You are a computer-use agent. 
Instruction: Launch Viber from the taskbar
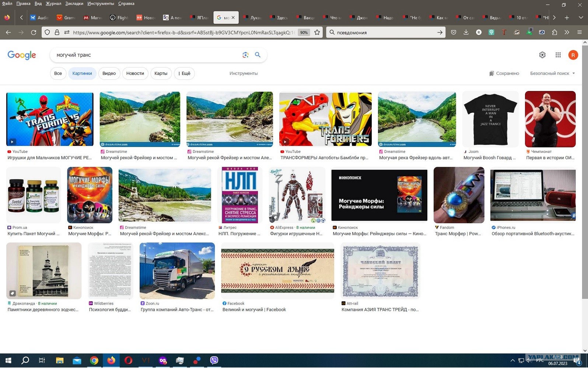coord(214,360)
